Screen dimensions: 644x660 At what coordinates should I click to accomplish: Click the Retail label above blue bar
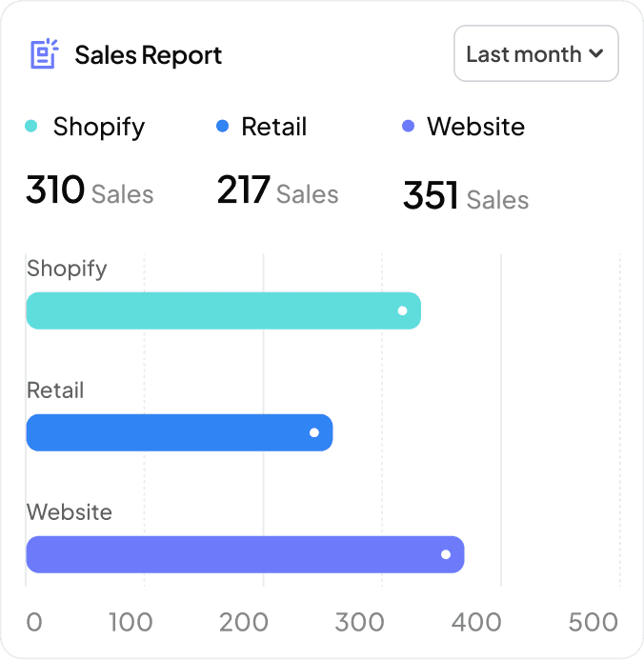(x=55, y=390)
